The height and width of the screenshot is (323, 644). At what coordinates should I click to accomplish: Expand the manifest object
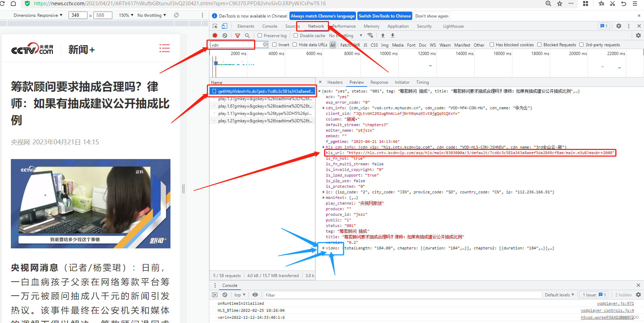[323, 198]
